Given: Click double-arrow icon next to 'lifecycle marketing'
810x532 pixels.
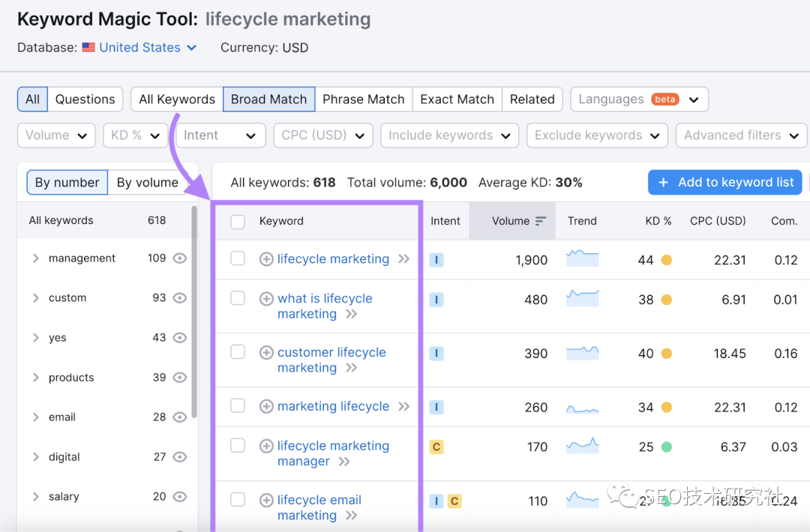Looking at the screenshot, I should [x=404, y=259].
